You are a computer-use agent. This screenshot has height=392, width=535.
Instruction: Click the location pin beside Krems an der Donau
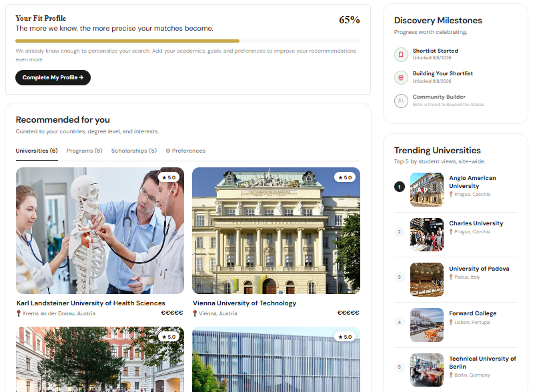[19, 313]
